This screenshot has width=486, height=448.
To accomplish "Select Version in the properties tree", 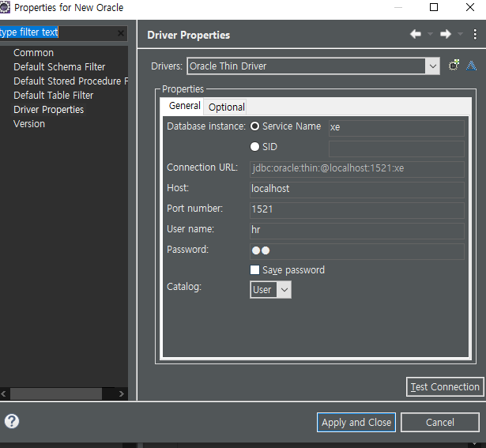I will [x=29, y=124].
